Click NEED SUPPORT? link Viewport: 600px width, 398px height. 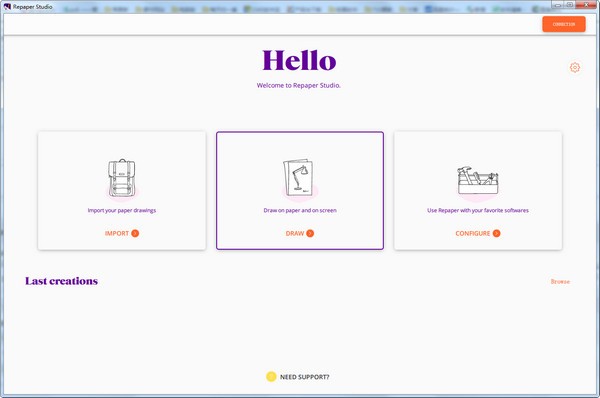click(305, 377)
